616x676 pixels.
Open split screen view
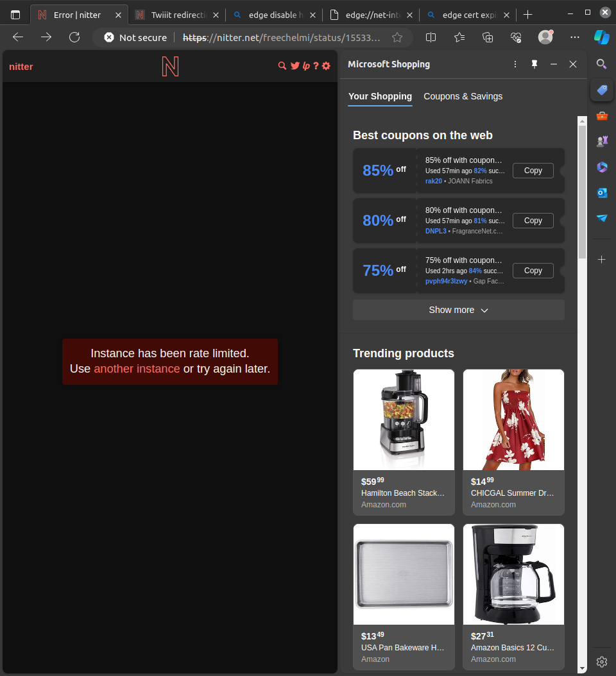[431, 37]
